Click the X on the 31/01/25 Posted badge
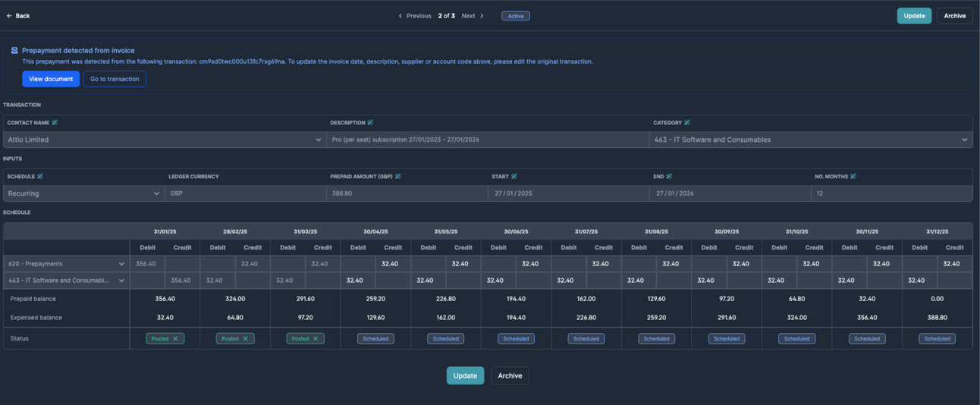 [x=175, y=339]
